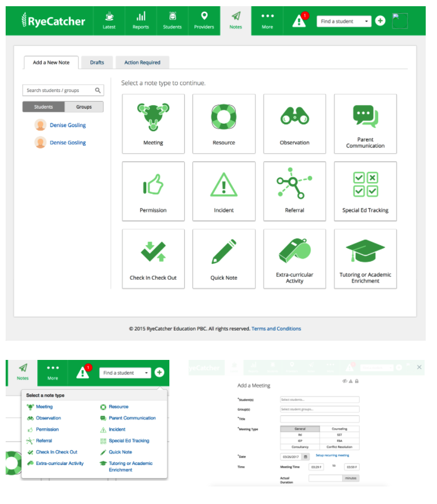Switch to the Add a New Note tab
Viewport: 437px width, 504px height.
coord(51,62)
